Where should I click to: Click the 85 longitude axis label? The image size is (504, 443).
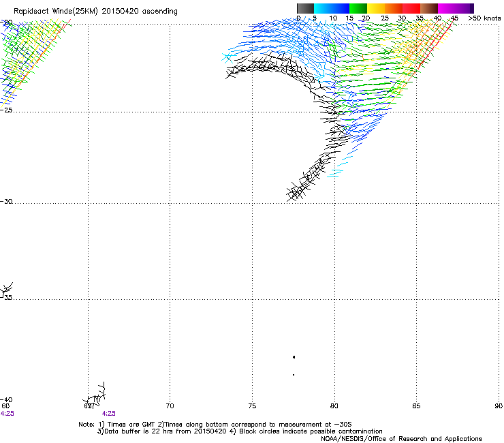pyautogui.click(x=416, y=406)
